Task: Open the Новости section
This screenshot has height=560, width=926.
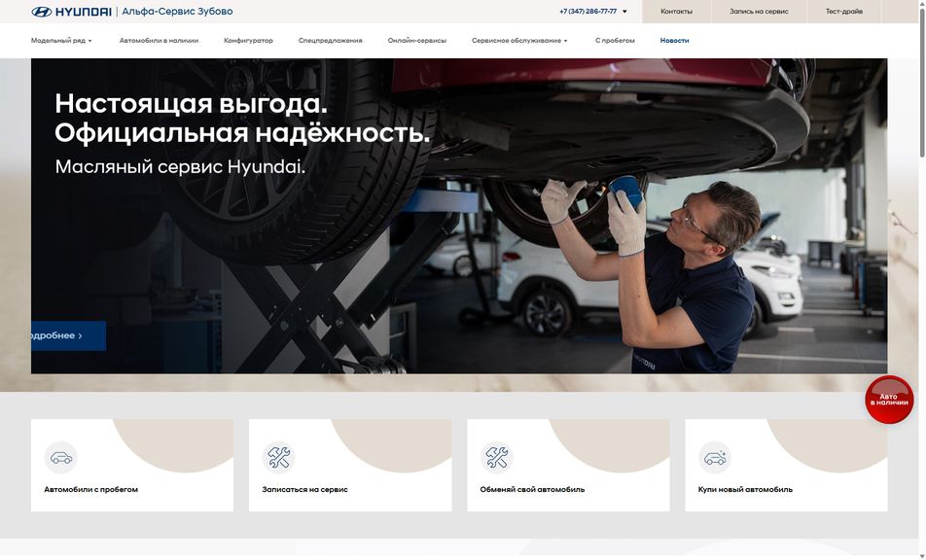Action: 674,41
